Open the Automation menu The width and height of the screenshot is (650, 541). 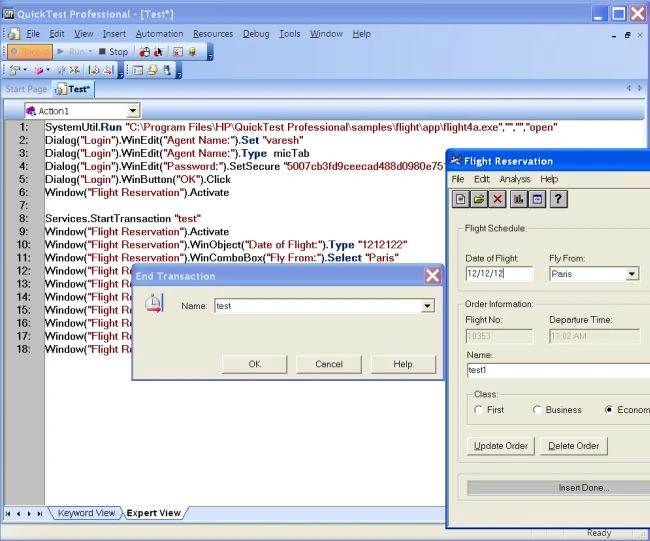coord(159,34)
